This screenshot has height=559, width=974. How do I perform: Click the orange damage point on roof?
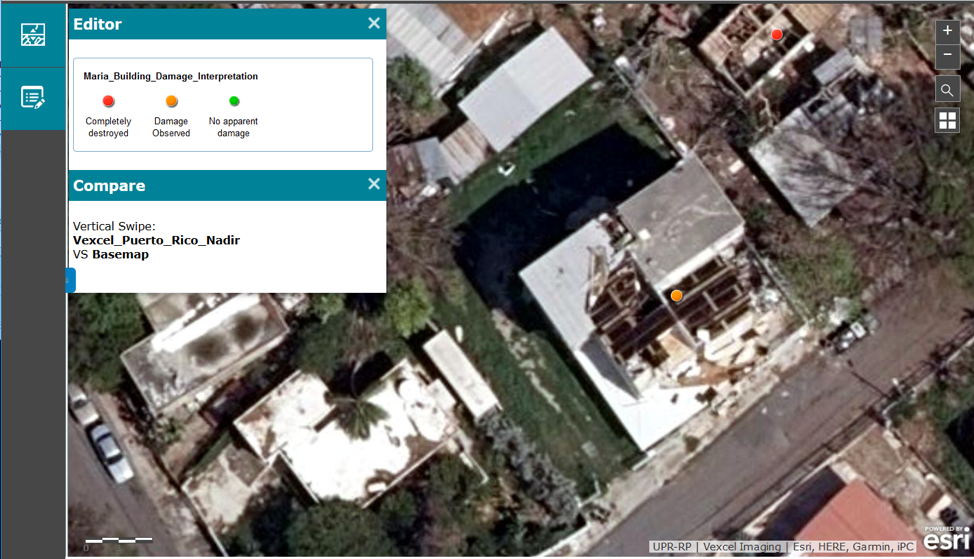pyautogui.click(x=676, y=296)
